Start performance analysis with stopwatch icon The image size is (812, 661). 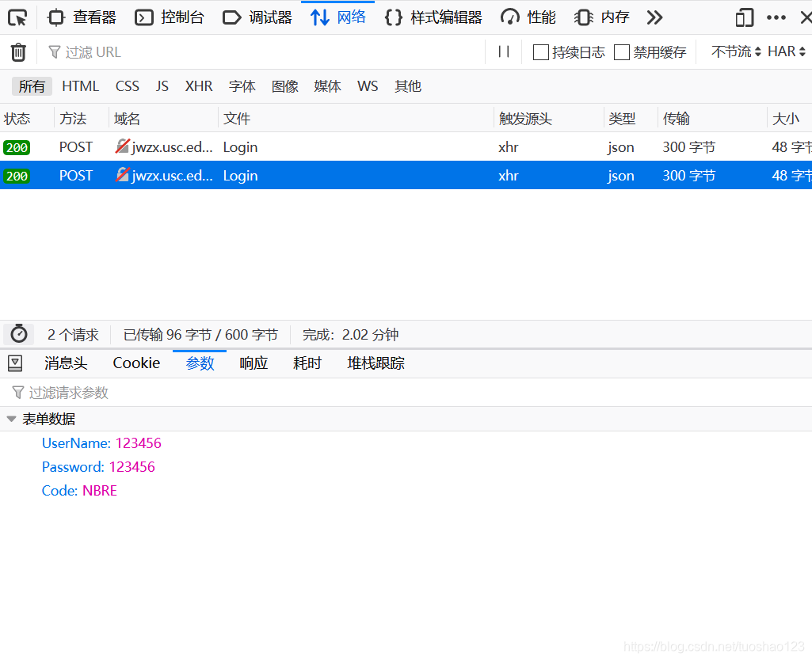(19, 334)
